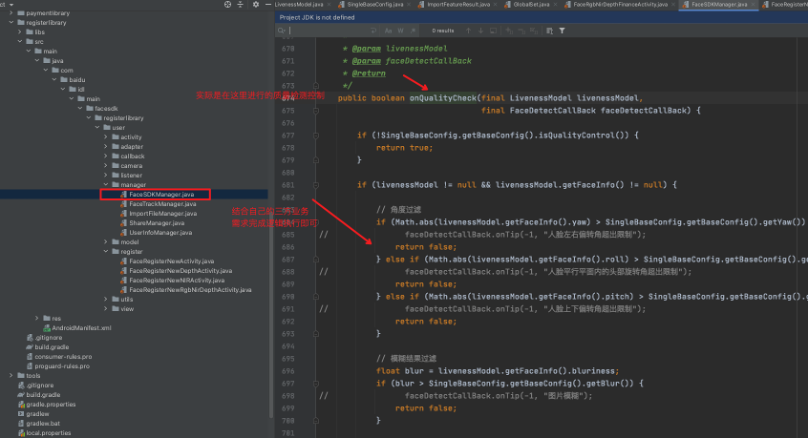
Task: Open project panel settings gear
Action: [256, 4]
